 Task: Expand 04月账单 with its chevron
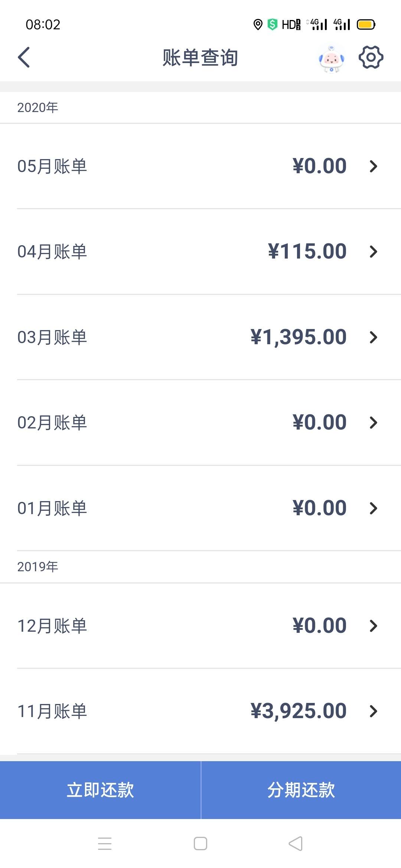(x=374, y=252)
